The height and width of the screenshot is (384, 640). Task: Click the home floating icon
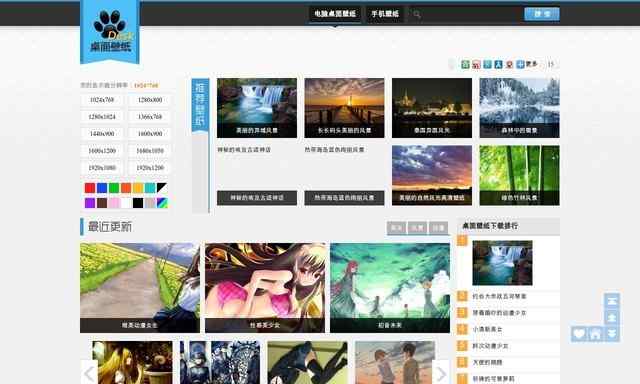[596, 334]
